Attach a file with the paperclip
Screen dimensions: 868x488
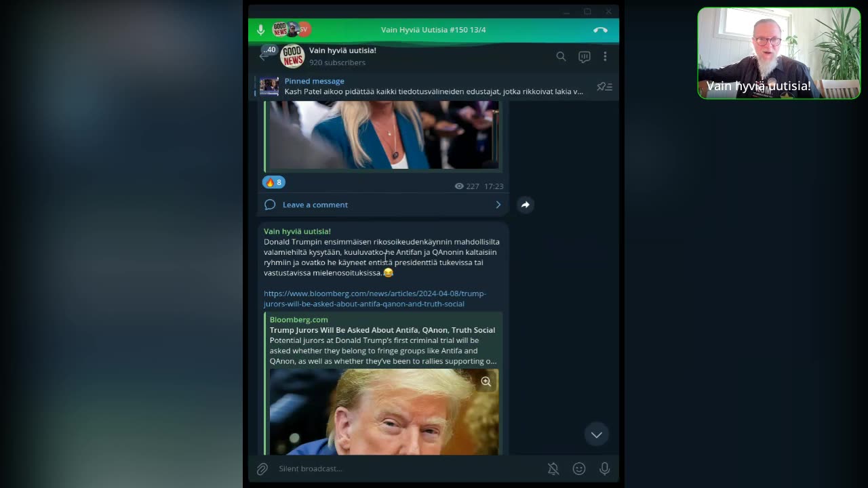coord(262,468)
